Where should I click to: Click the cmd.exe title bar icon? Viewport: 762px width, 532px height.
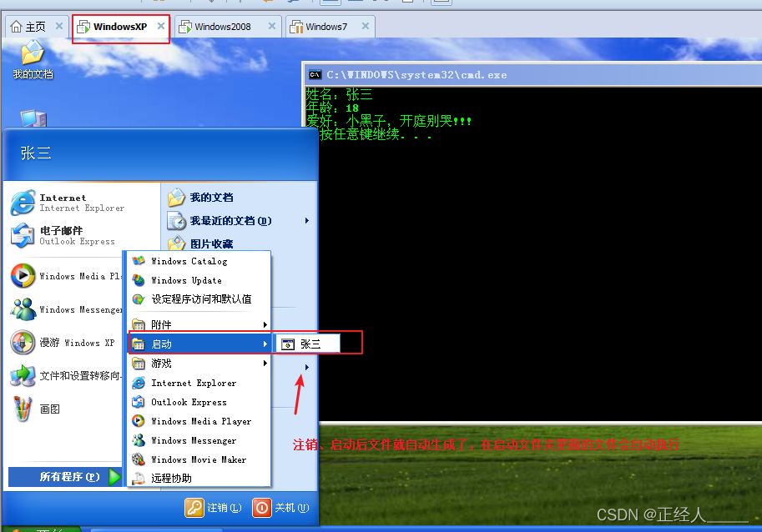pyautogui.click(x=315, y=75)
